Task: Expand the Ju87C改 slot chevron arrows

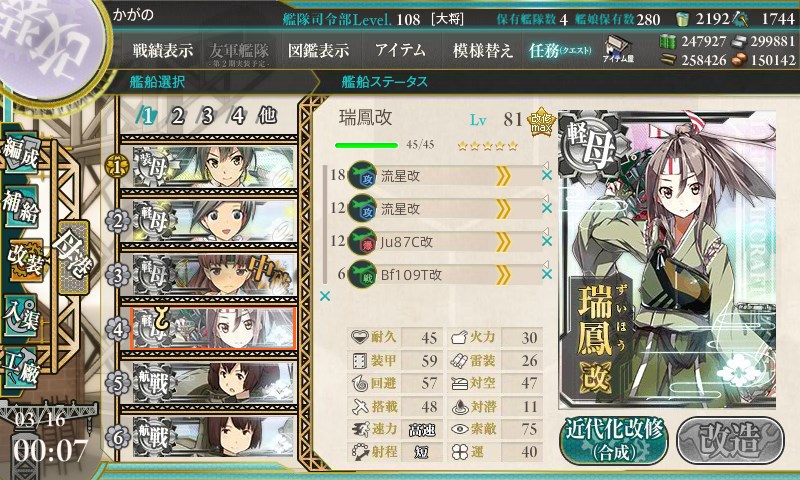Action: 503,242
